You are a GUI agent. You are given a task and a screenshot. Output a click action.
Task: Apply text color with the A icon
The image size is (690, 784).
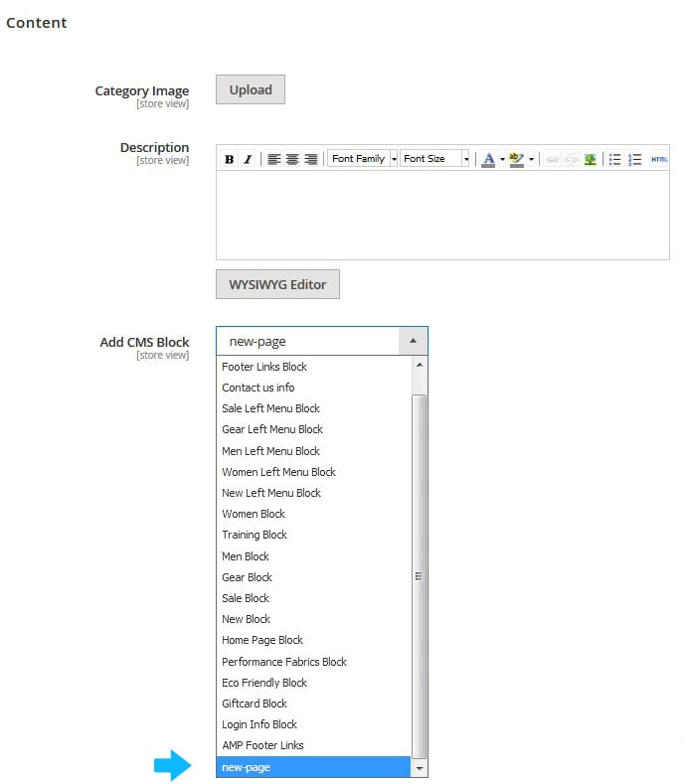point(488,160)
